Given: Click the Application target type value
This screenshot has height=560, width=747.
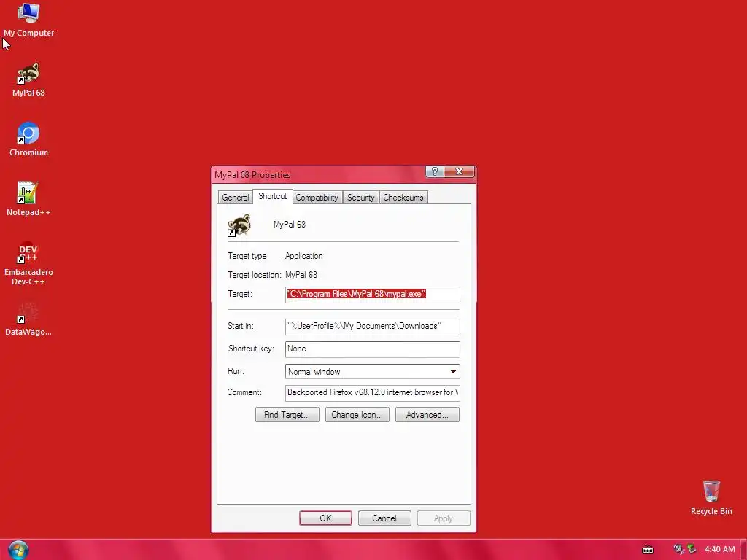Looking at the screenshot, I should pyautogui.click(x=304, y=256).
